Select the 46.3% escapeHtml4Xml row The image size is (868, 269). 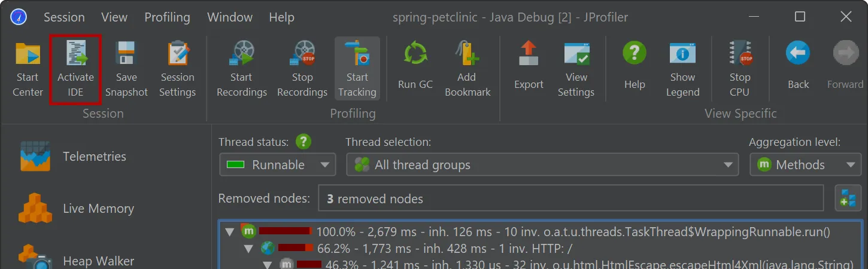click(541, 264)
